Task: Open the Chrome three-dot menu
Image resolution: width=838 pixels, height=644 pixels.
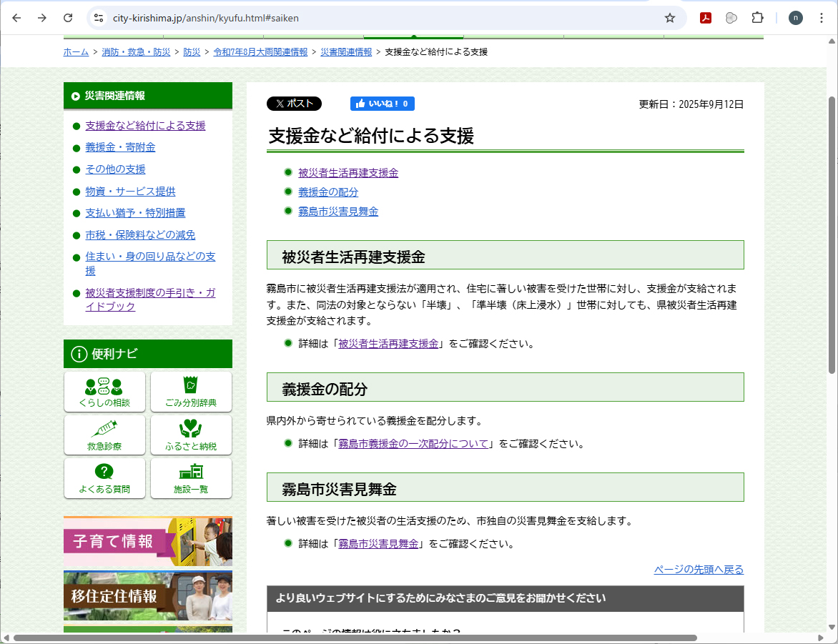Action: pos(821,18)
